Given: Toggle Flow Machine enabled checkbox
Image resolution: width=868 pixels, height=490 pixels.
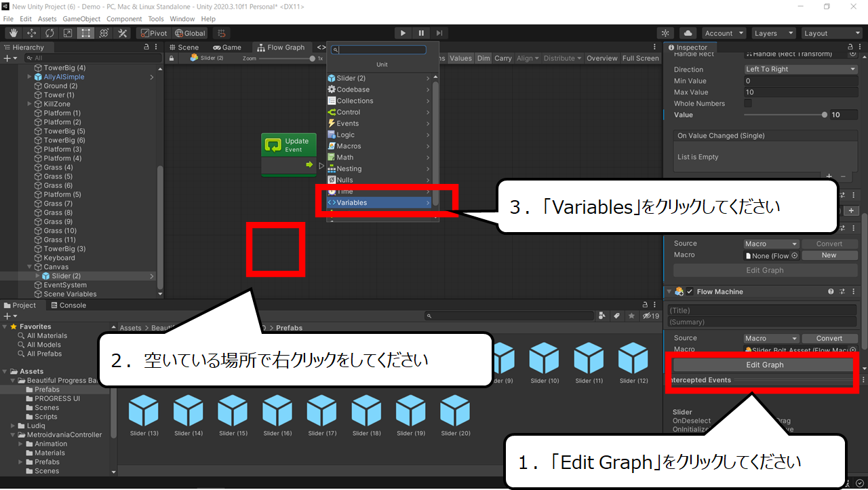Looking at the screenshot, I should (x=690, y=292).
